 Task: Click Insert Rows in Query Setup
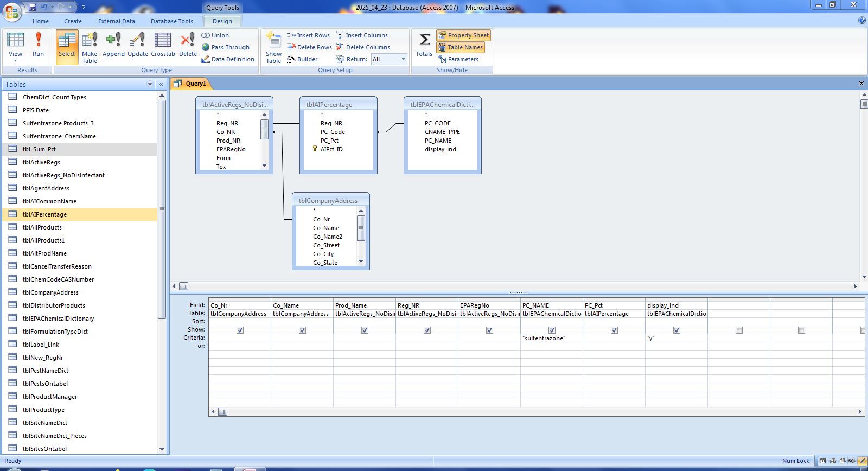[308, 35]
